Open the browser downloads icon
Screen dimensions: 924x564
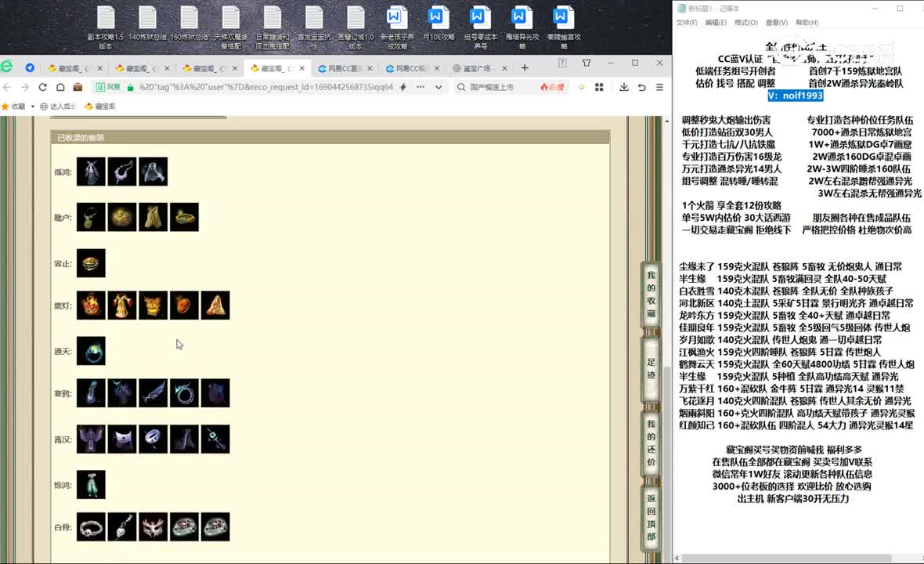(x=623, y=87)
